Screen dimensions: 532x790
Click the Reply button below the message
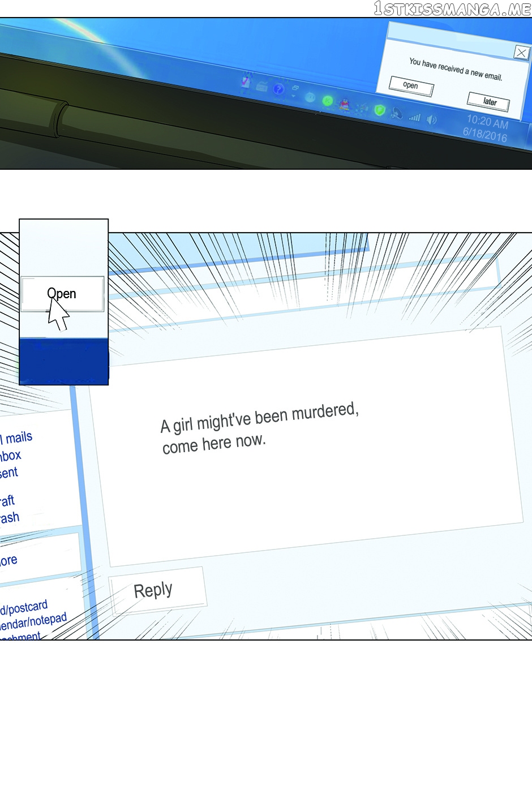coord(157,591)
